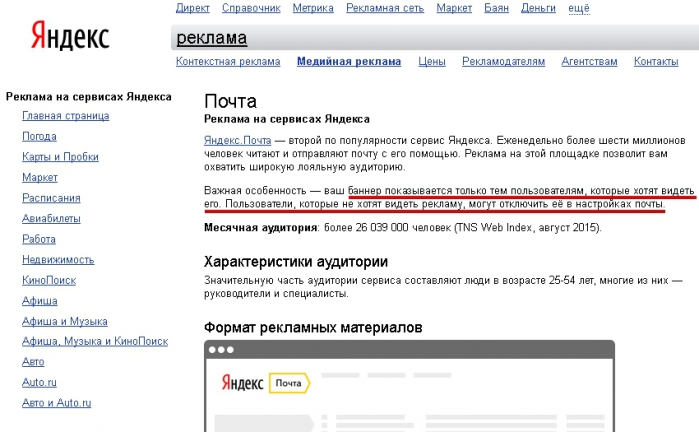Click the Характеристики аудитории heading

(296, 262)
